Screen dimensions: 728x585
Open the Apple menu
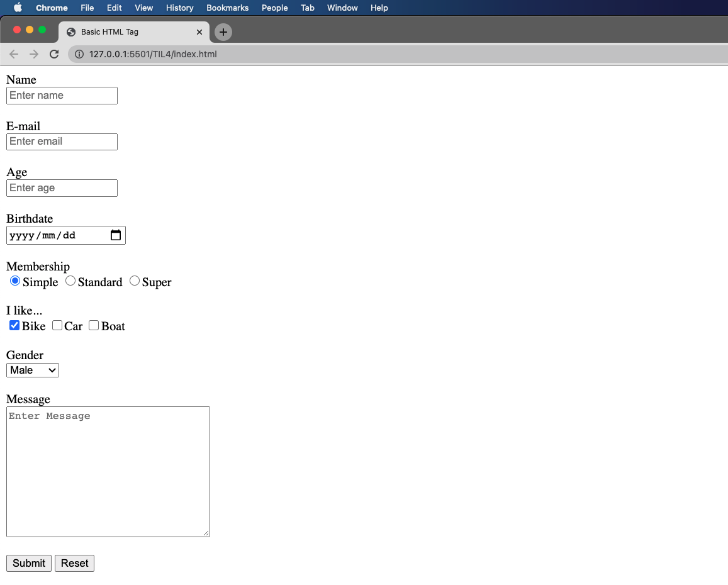point(18,8)
